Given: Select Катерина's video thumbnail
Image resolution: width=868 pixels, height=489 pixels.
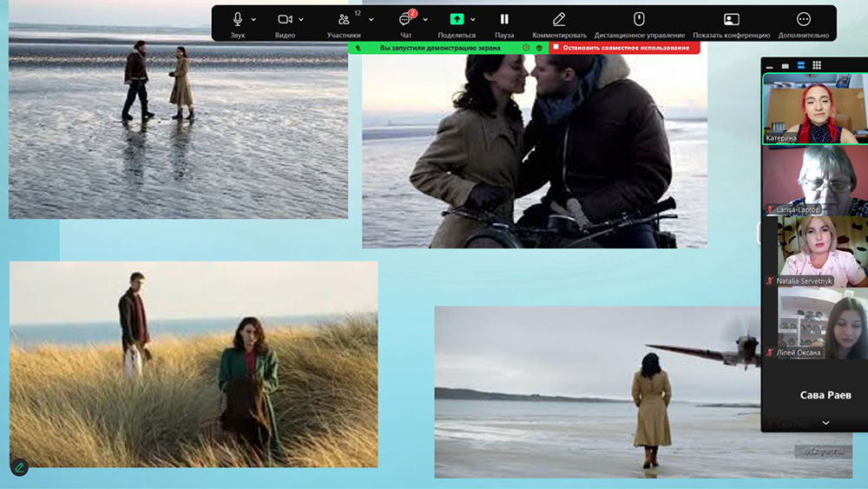Looking at the screenshot, I should coord(815,109).
